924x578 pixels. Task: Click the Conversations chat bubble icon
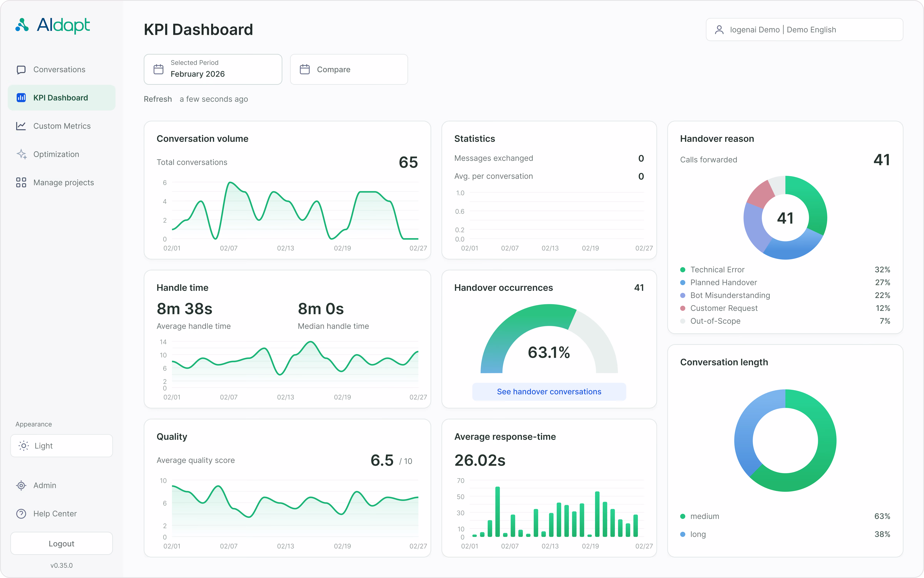click(x=21, y=70)
